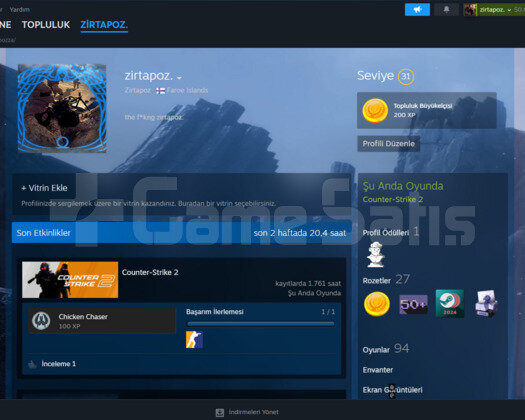Click the download icon in the bottom bar
525x420 pixels.
[x=220, y=412]
